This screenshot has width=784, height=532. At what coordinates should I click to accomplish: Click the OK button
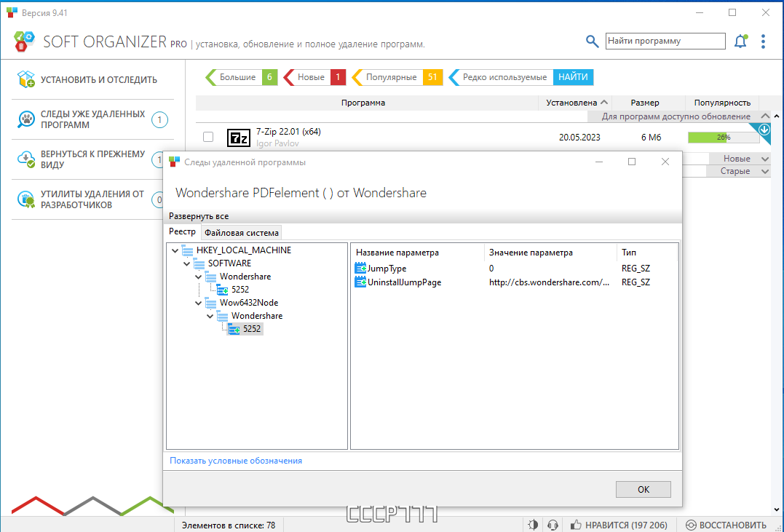pyautogui.click(x=643, y=490)
